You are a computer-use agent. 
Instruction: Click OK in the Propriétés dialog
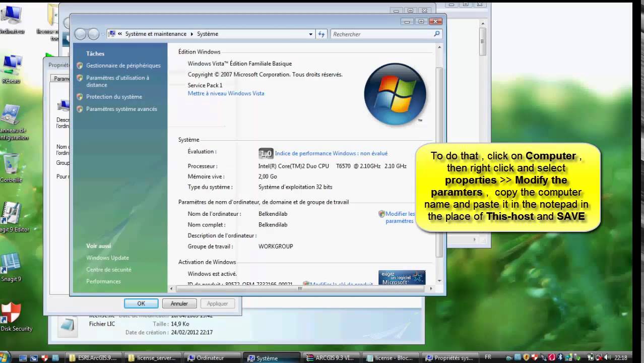click(141, 304)
